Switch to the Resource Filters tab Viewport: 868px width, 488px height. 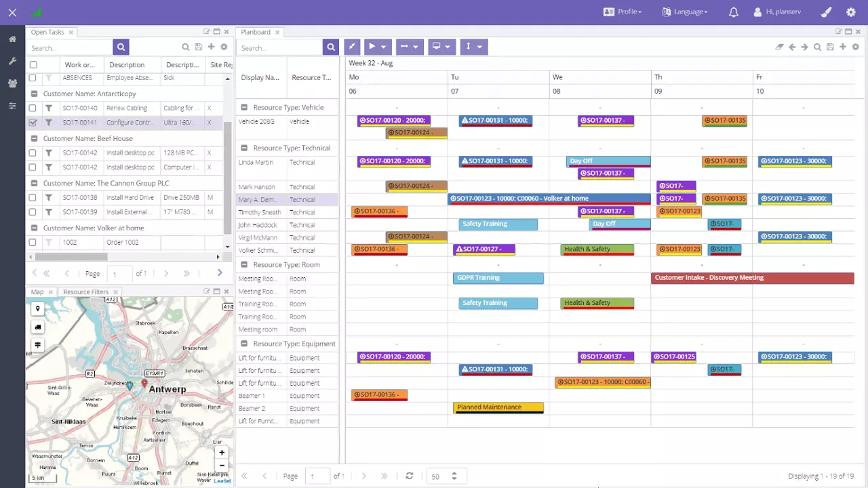point(85,291)
